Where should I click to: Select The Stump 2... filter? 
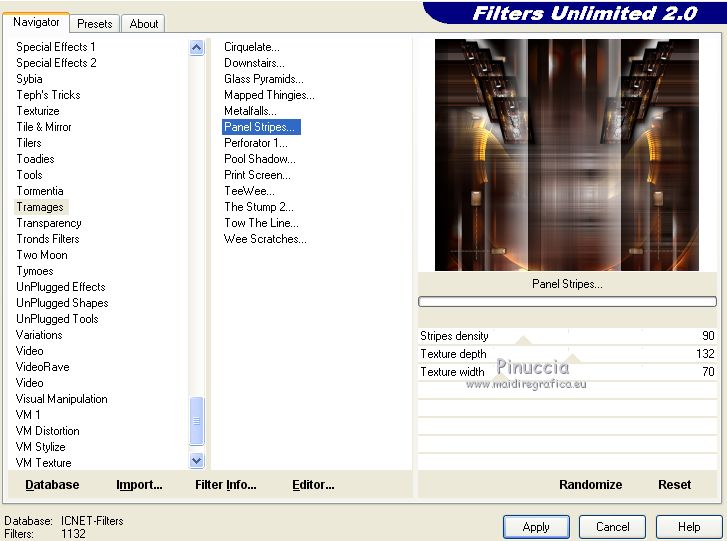(259, 207)
